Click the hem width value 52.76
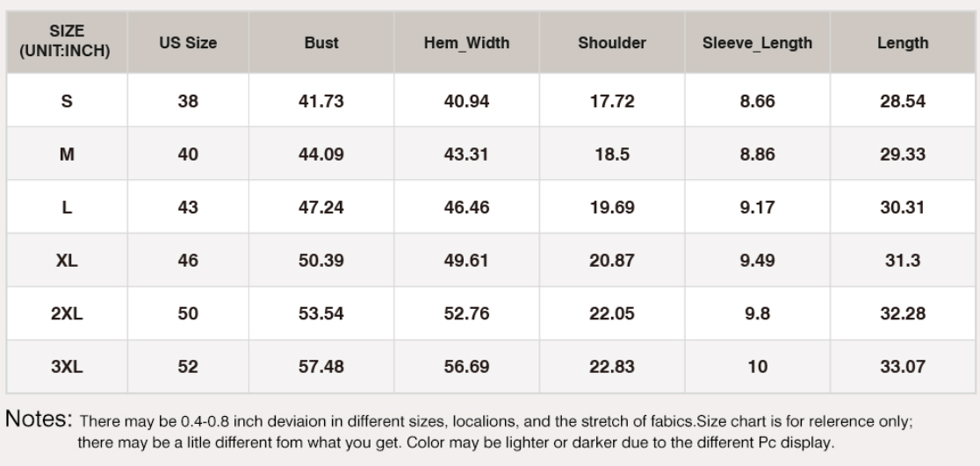The width and height of the screenshot is (980, 466). pos(466,313)
